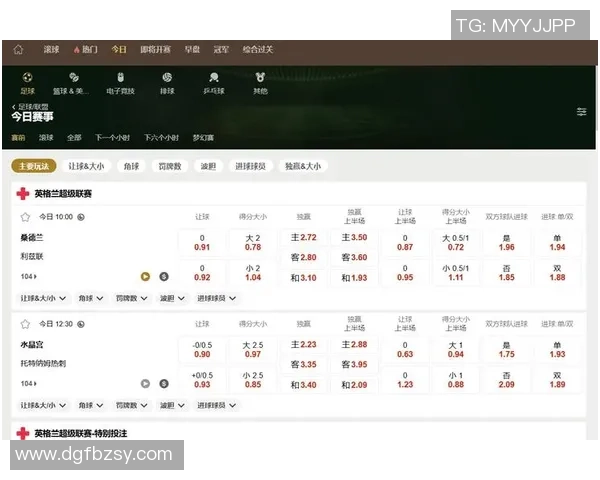Select the 排球 volleyball icon
Viewport: 600px width, 480px height.
coord(167,83)
